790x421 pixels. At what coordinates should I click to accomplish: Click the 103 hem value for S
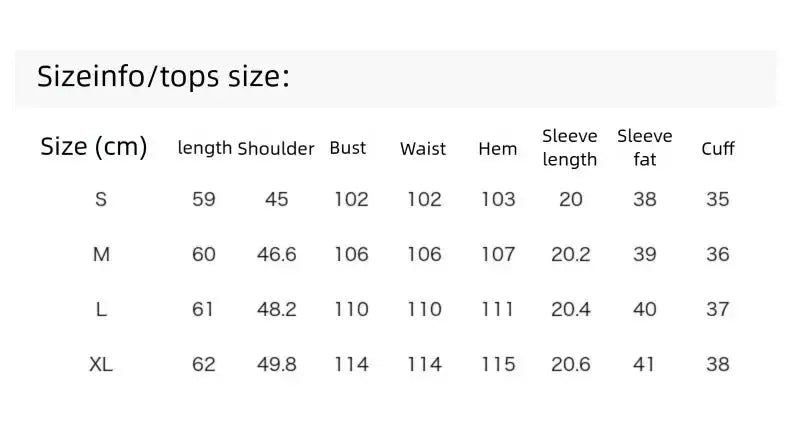498,199
